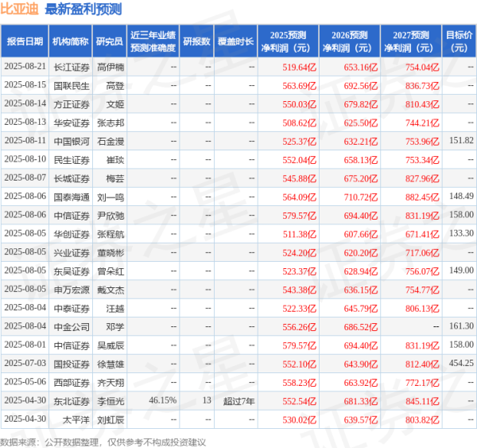Select the value 645.79亿
The image size is (477, 448).
point(361,309)
